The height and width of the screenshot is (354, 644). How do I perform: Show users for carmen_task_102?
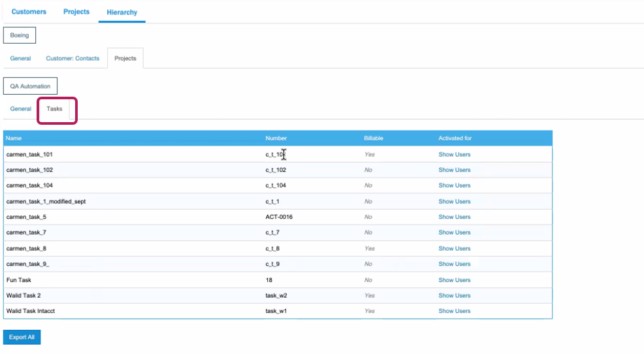point(454,170)
